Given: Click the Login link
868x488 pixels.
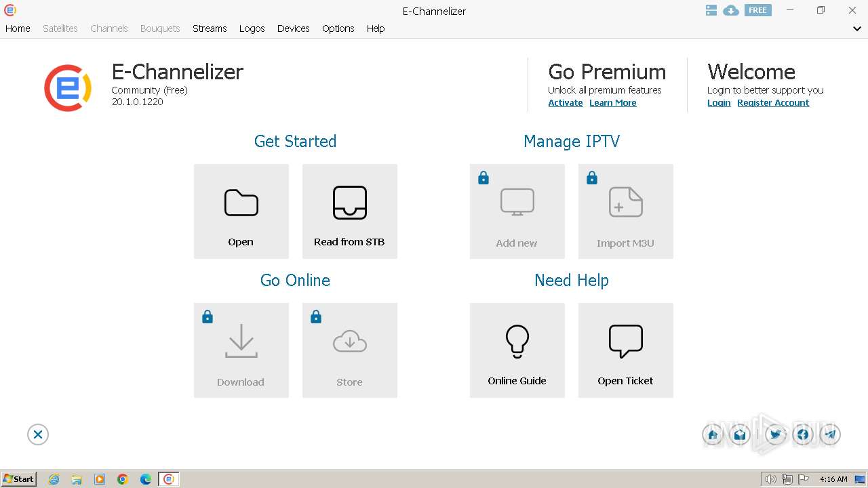Looking at the screenshot, I should (719, 103).
